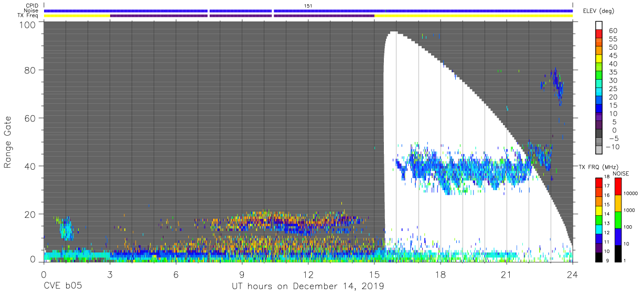Click the white top segment of the ELEV color bar
This screenshot has height=297, width=644.
click(x=599, y=24)
